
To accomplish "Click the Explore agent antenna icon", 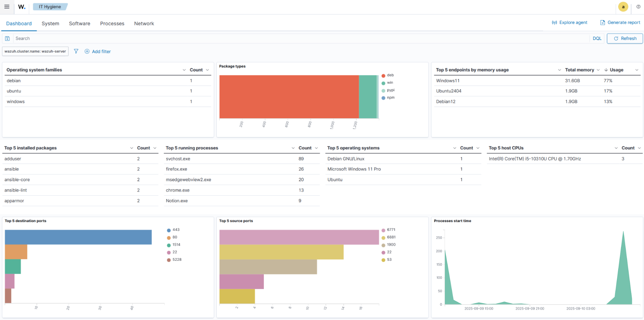I will (554, 22).
